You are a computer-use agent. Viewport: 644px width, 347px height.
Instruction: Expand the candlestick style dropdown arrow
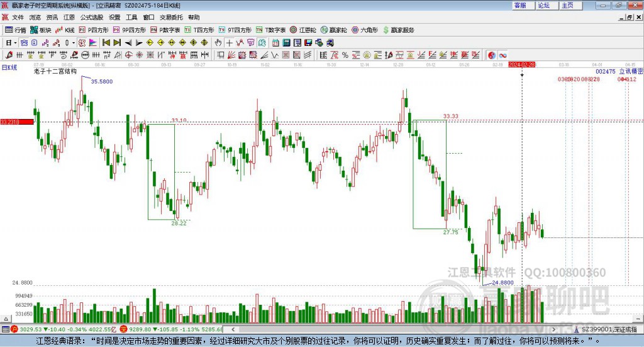click(73, 43)
